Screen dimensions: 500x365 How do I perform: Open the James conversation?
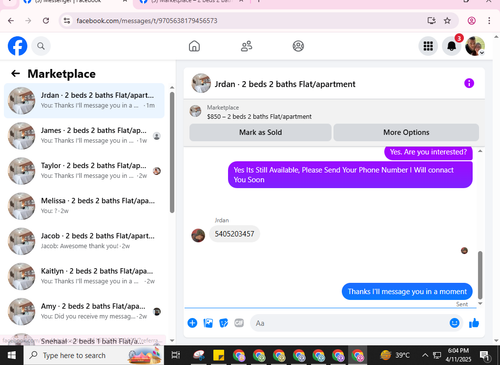pyautogui.click(x=84, y=136)
